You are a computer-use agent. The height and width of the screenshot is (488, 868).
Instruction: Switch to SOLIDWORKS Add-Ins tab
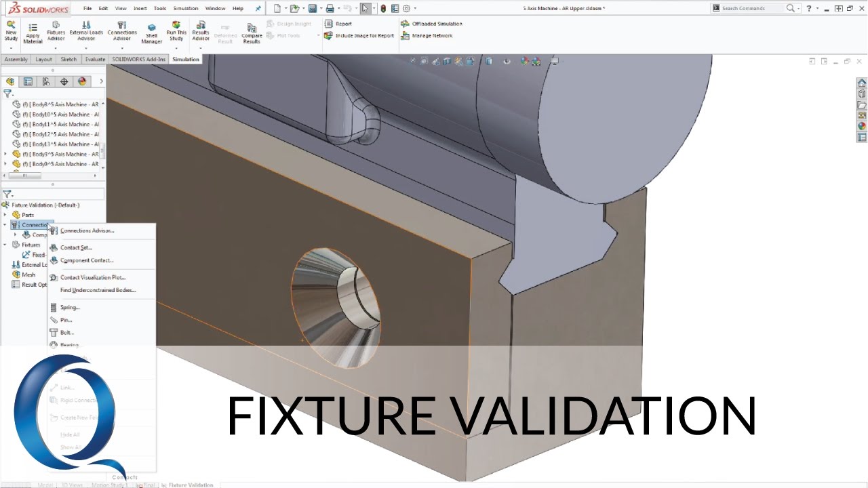[x=138, y=60]
